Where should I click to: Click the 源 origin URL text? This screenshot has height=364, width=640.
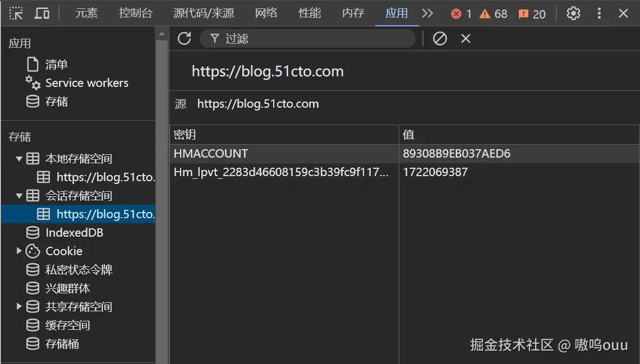[258, 104]
